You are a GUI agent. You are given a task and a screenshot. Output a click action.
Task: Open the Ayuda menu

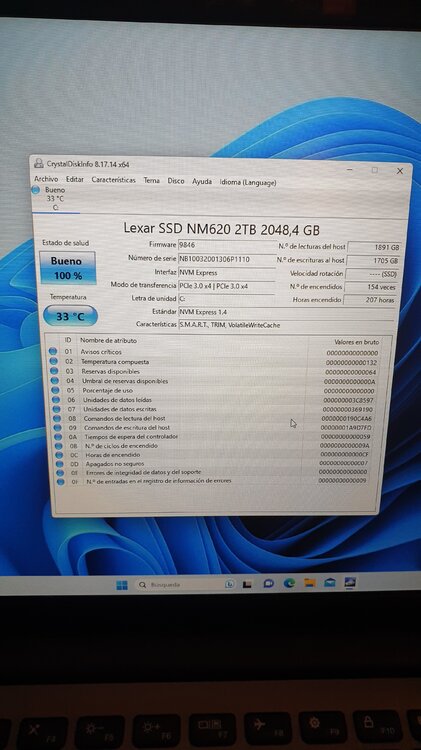(x=202, y=181)
